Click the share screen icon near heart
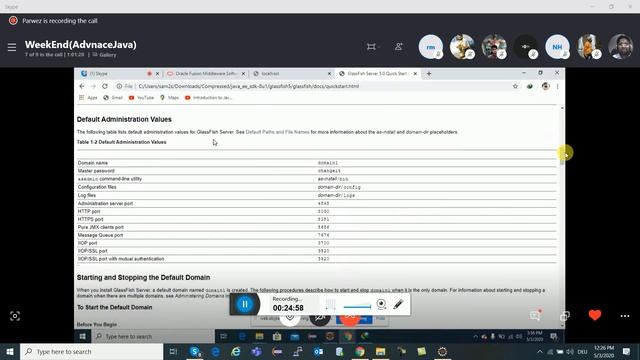Viewport: 640px width, 360px height. click(x=565, y=316)
